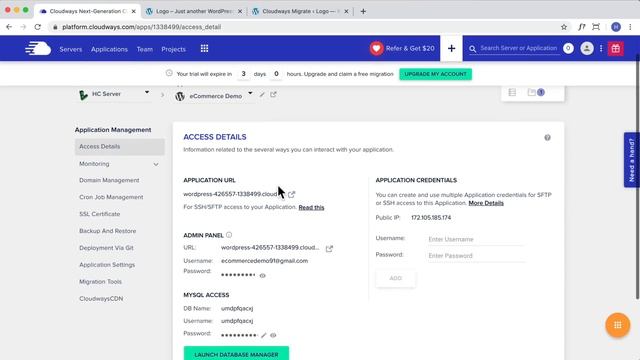
Task: Click Refer & Get $20 link
Action: 410,49
